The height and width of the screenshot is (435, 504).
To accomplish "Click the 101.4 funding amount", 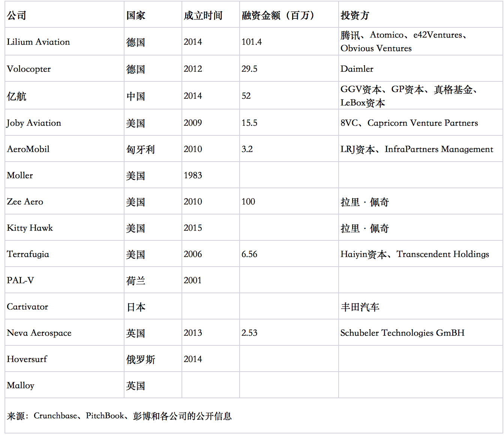I will pos(251,42).
